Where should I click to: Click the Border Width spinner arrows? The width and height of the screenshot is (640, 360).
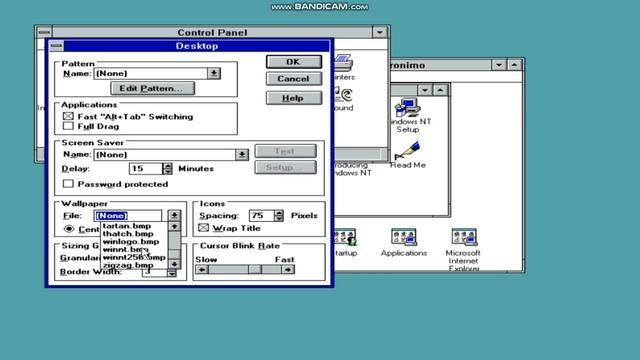(x=172, y=273)
